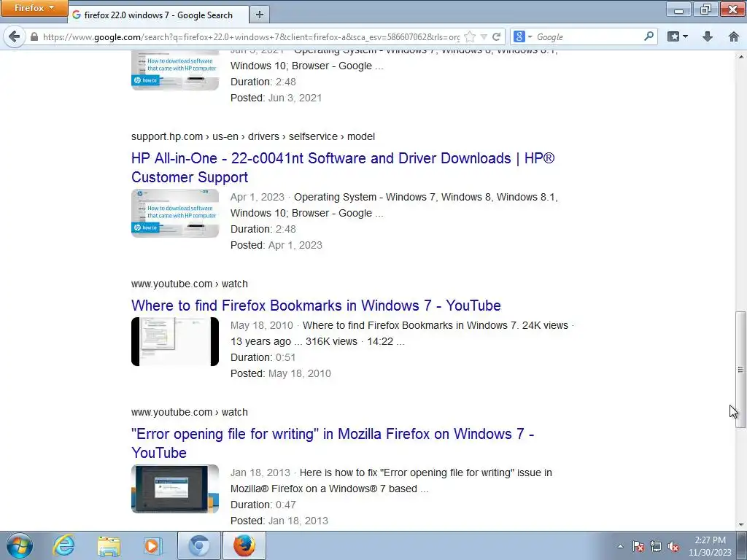Go back with the back arrow

(15, 36)
